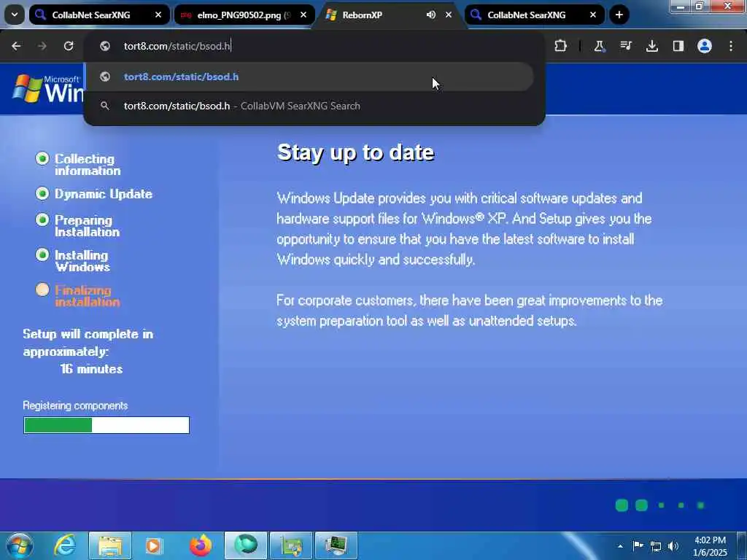Close the last CollabNet SearXNG tab
The width and height of the screenshot is (747, 560).
[593, 15]
